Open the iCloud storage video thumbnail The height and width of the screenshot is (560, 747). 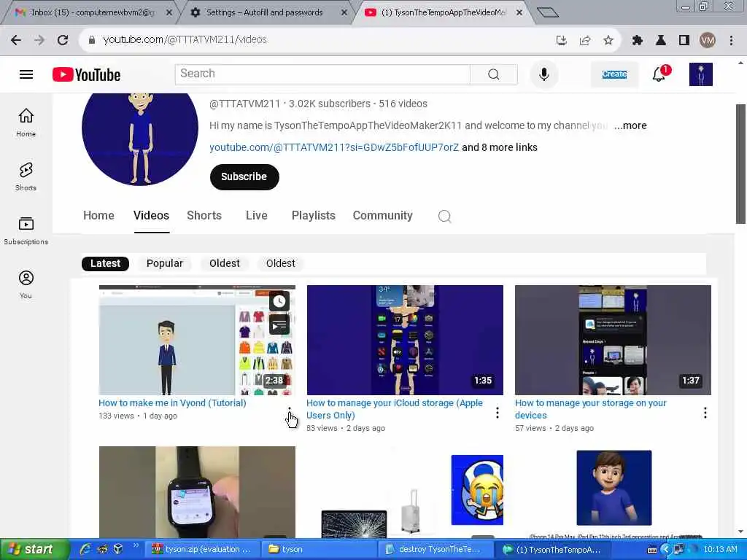405,340
